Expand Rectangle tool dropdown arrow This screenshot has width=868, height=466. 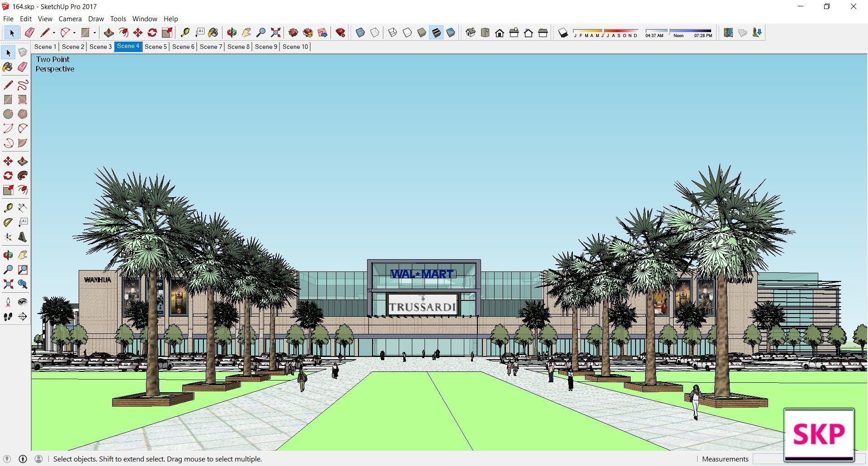[94, 33]
